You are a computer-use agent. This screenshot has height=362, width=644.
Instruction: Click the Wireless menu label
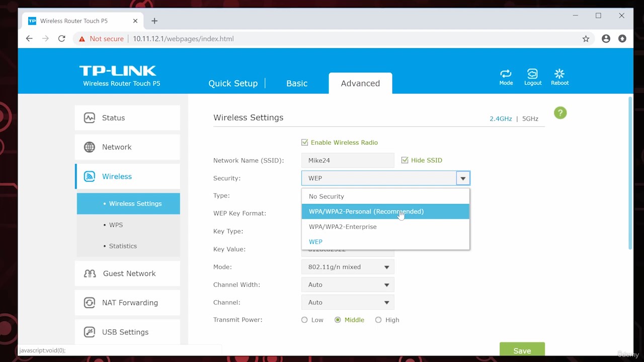(117, 176)
